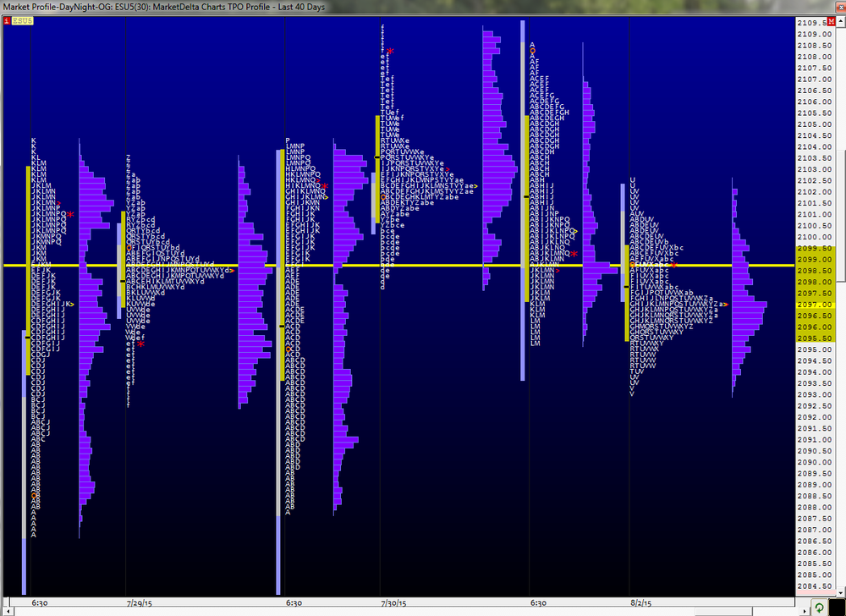Image resolution: width=846 pixels, height=616 pixels.
Task: Click the highlighted 2097.00 price label
Action: tap(815, 305)
